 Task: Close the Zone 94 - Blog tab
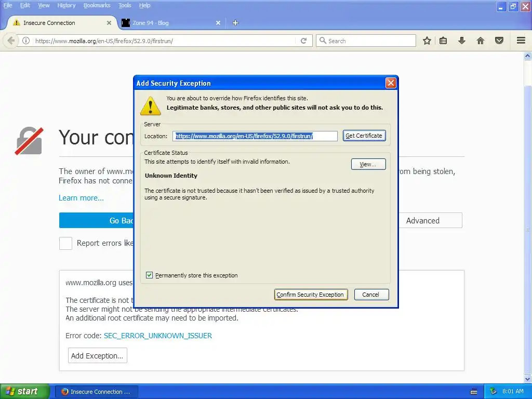click(x=218, y=23)
